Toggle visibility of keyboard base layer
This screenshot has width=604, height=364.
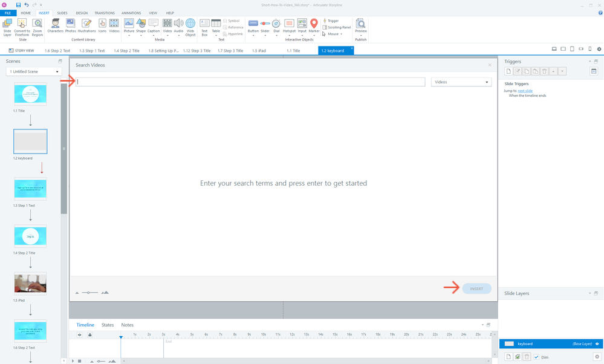(597, 343)
